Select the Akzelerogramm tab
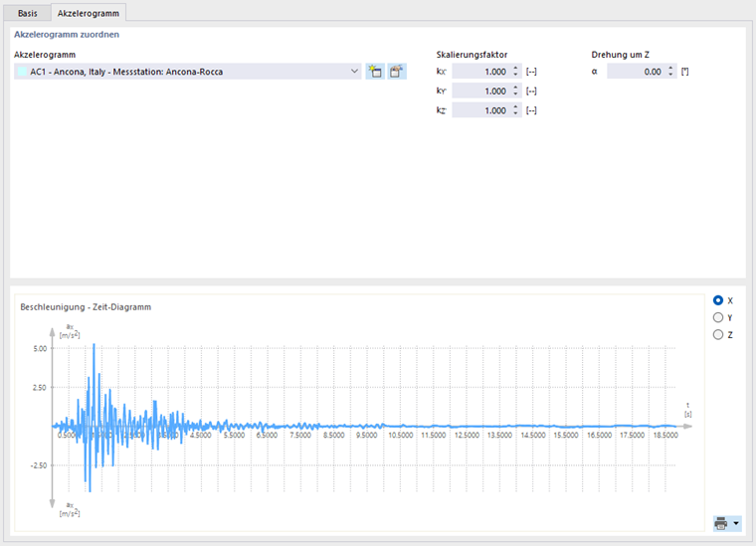Viewport: 756px width, 546px height. coord(89,13)
